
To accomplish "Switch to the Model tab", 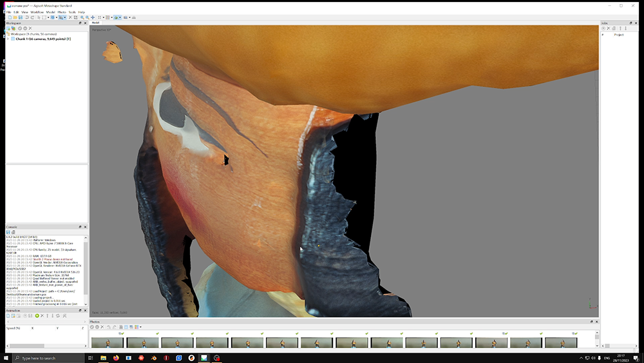I will [95, 23].
